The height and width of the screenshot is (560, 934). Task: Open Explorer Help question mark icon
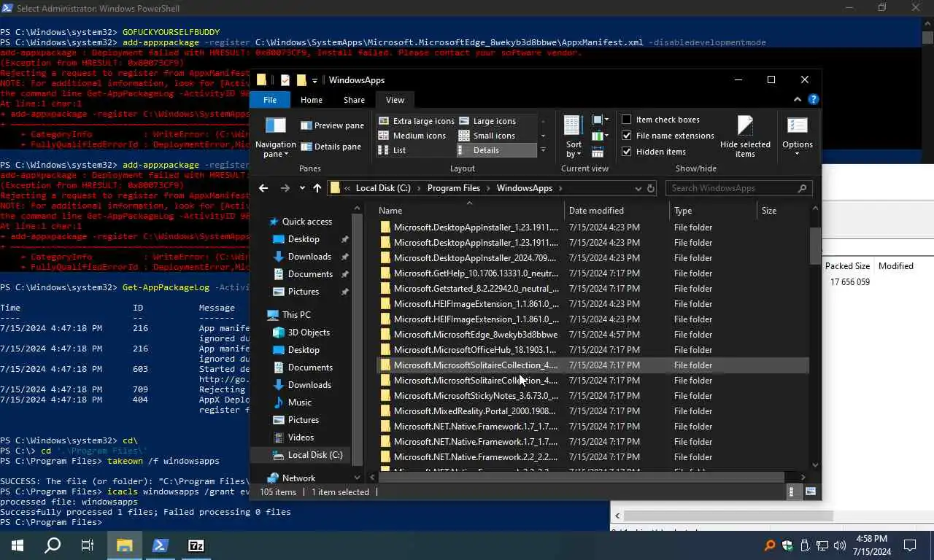[813, 100]
